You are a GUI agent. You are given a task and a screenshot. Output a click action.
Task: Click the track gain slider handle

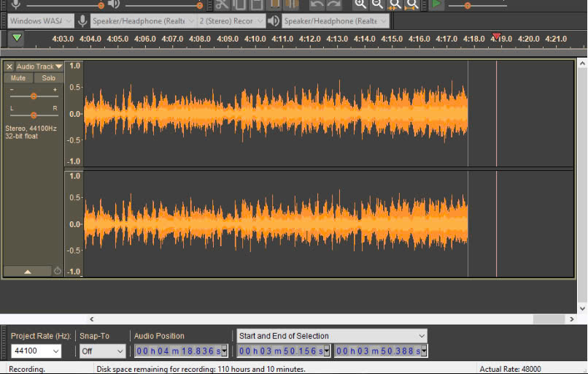click(34, 96)
